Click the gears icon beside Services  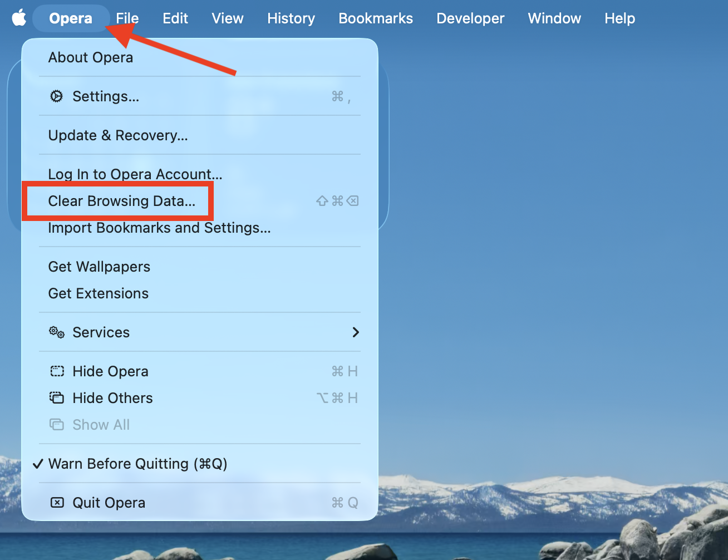click(56, 332)
